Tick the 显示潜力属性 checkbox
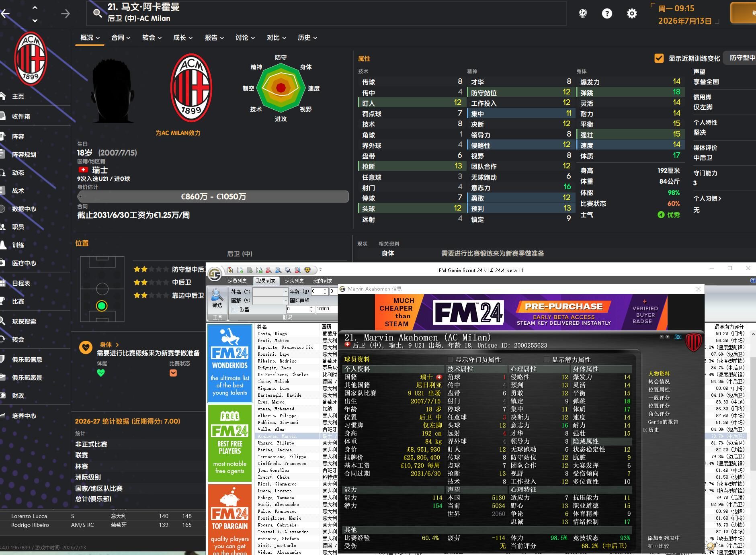 pyautogui.click(x=547, y=360)
